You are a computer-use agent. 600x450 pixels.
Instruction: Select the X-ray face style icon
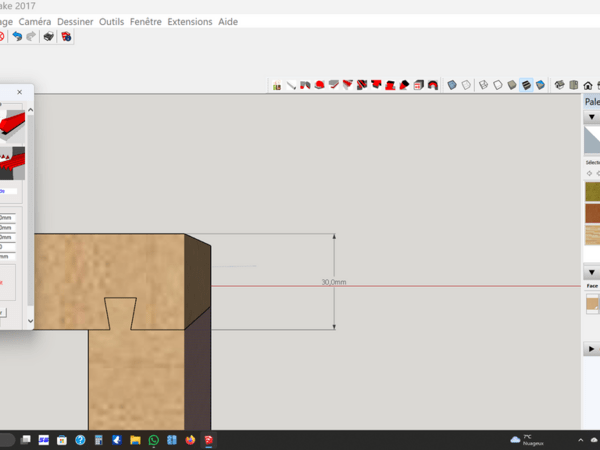[x=452, y=86]
